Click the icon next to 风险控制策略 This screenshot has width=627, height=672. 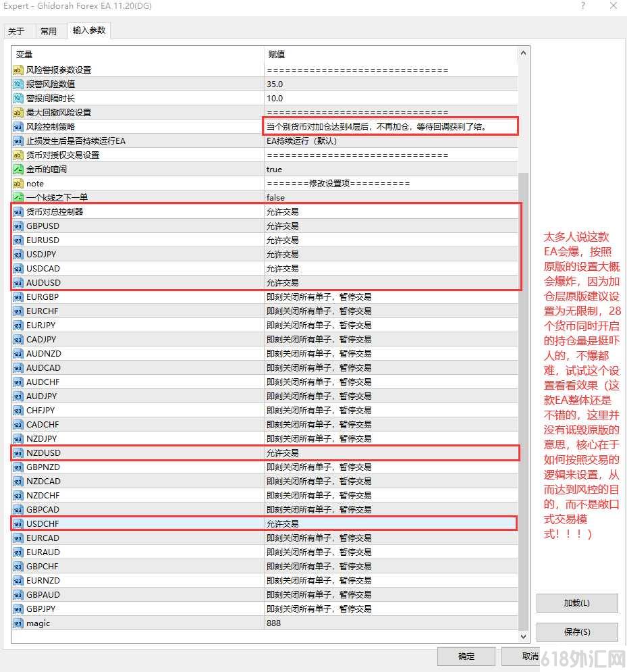[x=18, y=126]
